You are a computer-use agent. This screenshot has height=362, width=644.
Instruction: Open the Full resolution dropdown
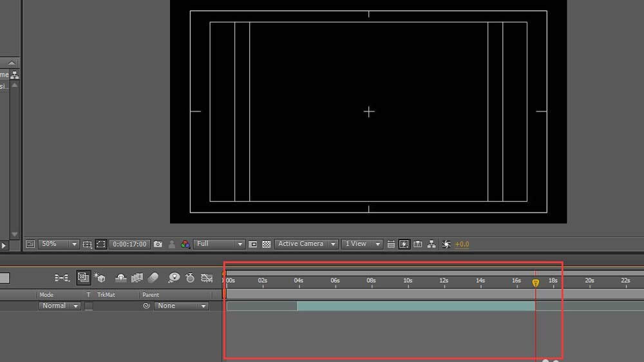219,244
